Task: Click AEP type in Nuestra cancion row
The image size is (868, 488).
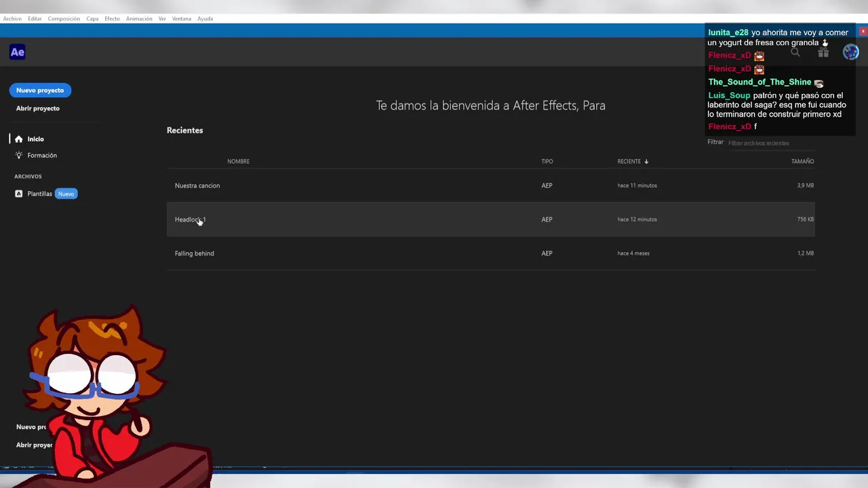Action: 547,186
